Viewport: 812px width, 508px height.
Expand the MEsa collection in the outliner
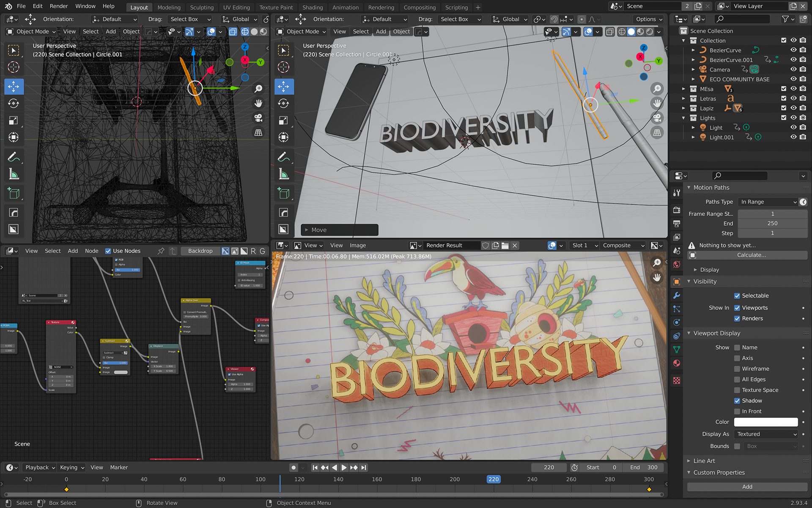[683, 89]
